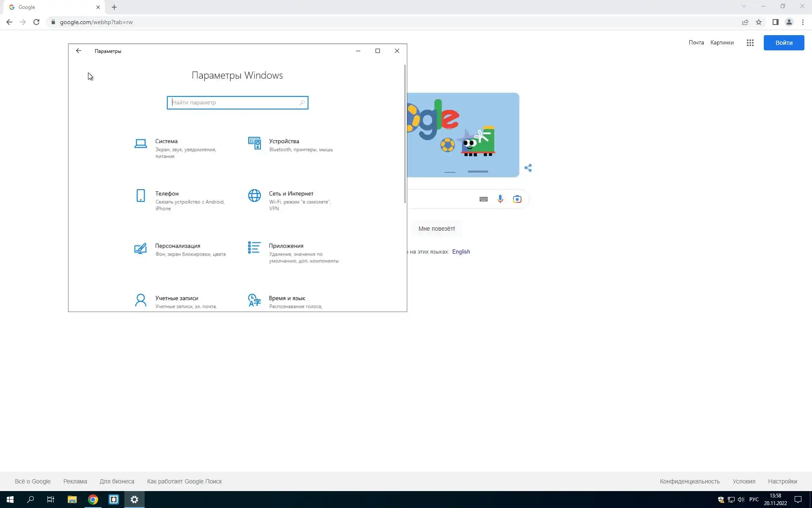Screen dimensions: 812x508
Task: Click Google voice search microphone icon
Action: pyautogui.click(x=500, y=199)
